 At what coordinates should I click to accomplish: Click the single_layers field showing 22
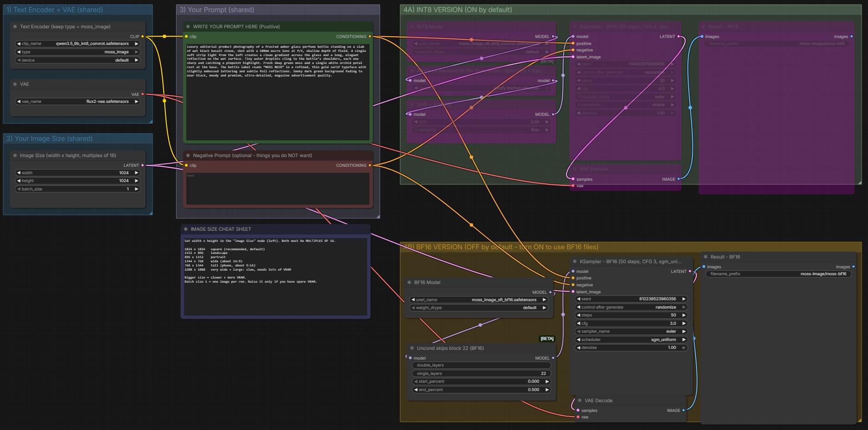point(481,373)
